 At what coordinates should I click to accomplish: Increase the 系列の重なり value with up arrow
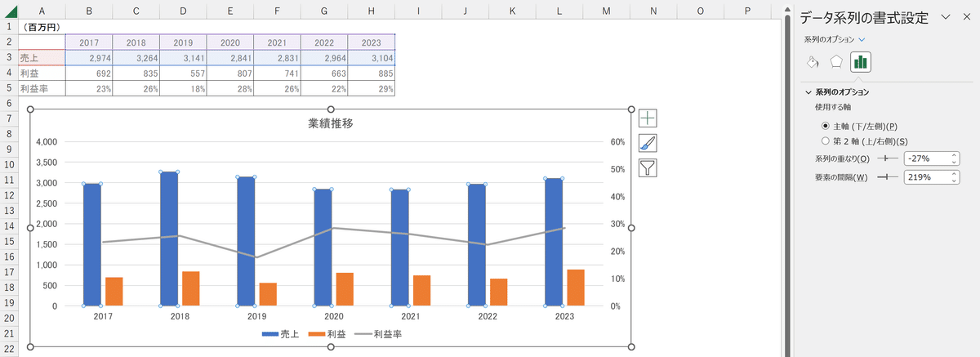953,154
